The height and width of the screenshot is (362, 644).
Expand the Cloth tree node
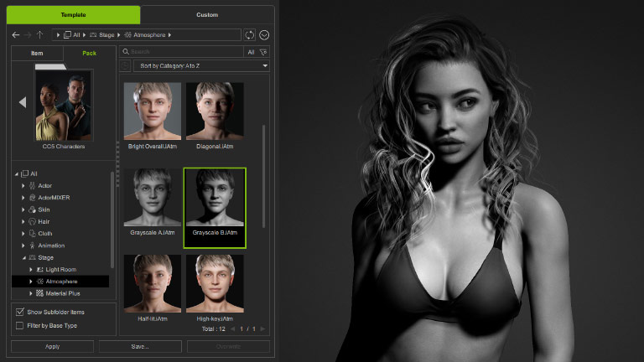[x=23, y=234]
